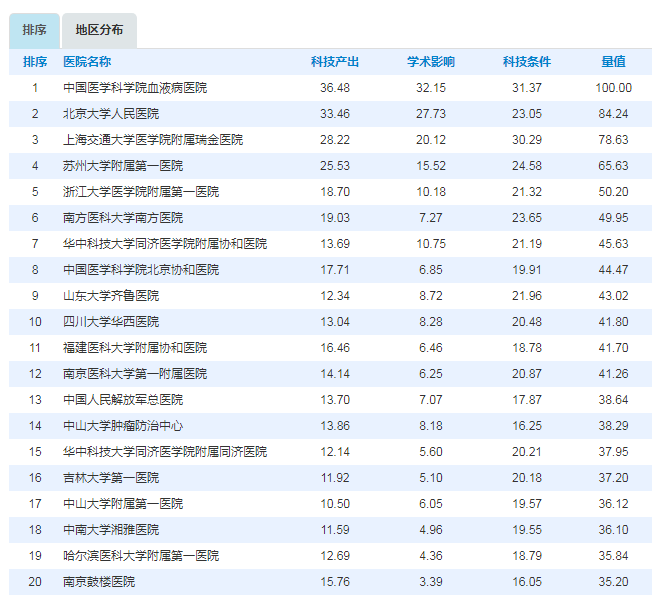The image size is (662, 606).
Task: Click the 3.39 学术影响 cell
Action: [x=431, y=582]
